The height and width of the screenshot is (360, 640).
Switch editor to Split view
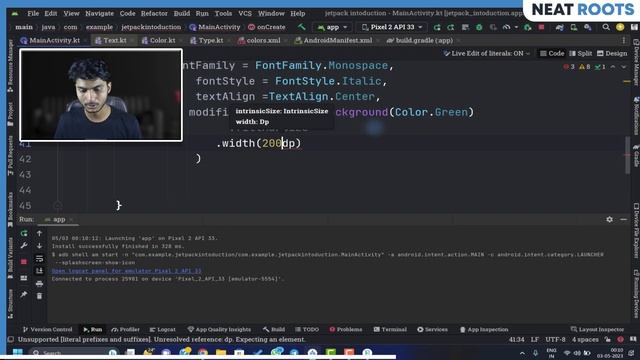click(x=580, y=53)
